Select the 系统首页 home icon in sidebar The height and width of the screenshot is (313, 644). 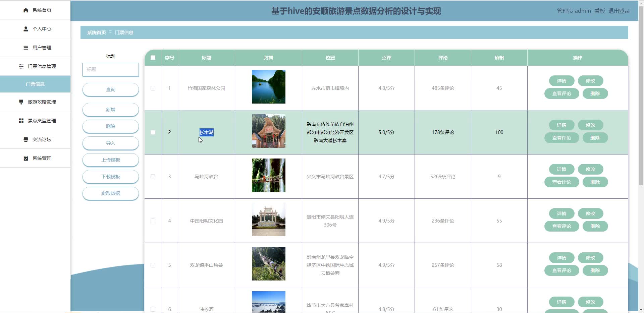25,10
